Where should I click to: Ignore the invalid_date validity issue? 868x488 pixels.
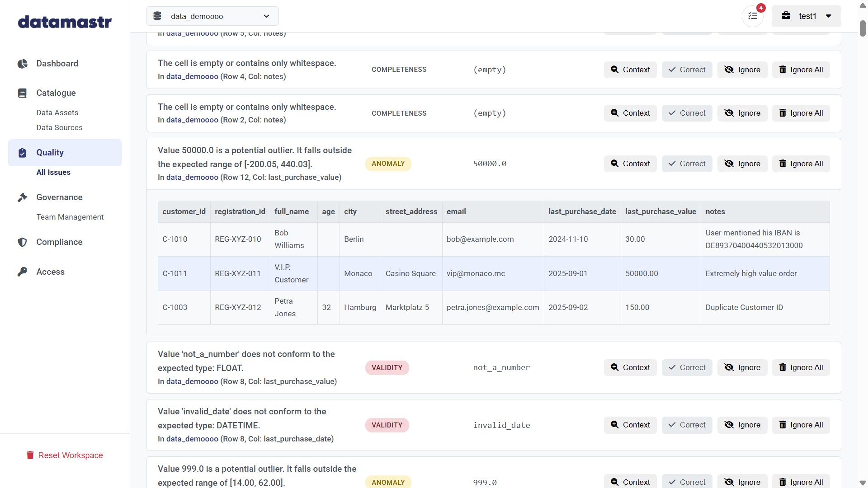(742, 425)
